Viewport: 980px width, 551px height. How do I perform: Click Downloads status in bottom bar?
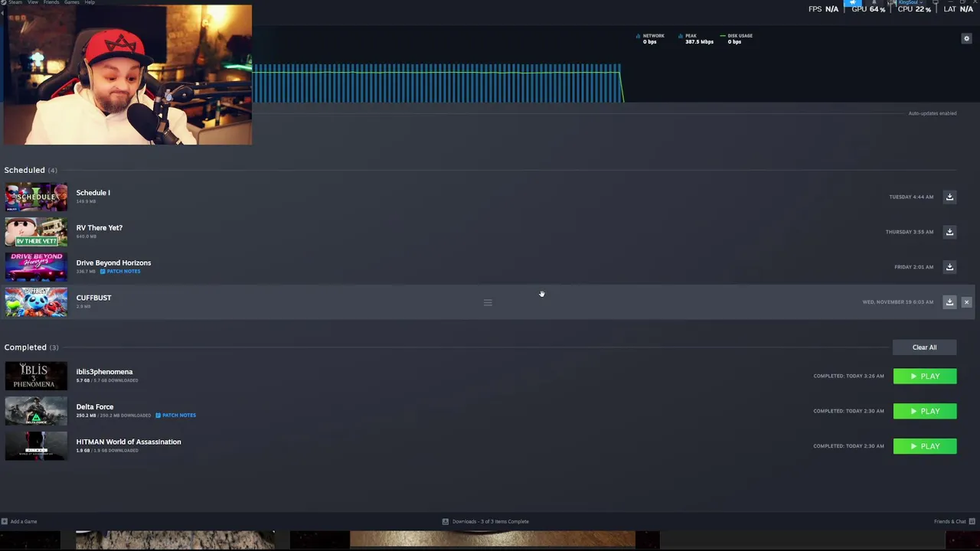[485, 522]
